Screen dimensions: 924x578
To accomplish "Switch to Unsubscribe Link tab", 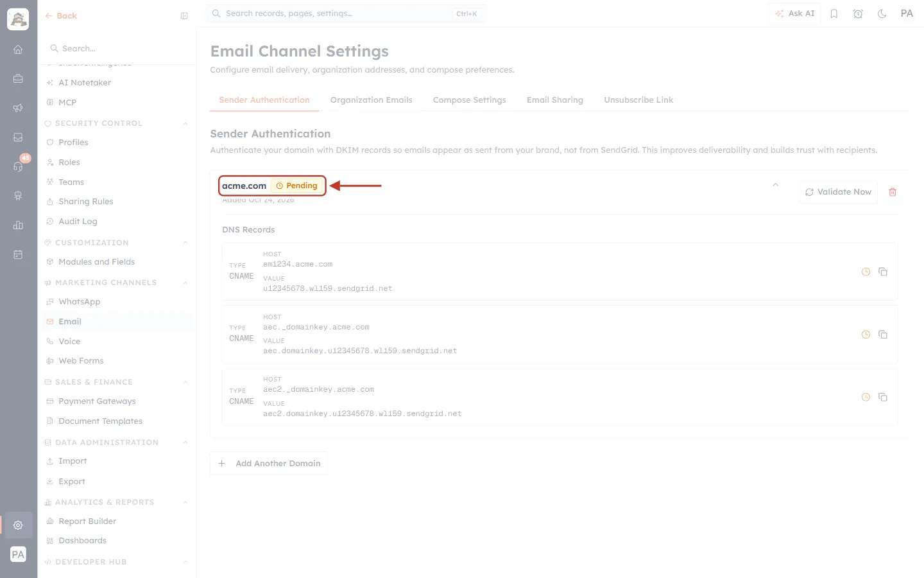I will 638,100.
